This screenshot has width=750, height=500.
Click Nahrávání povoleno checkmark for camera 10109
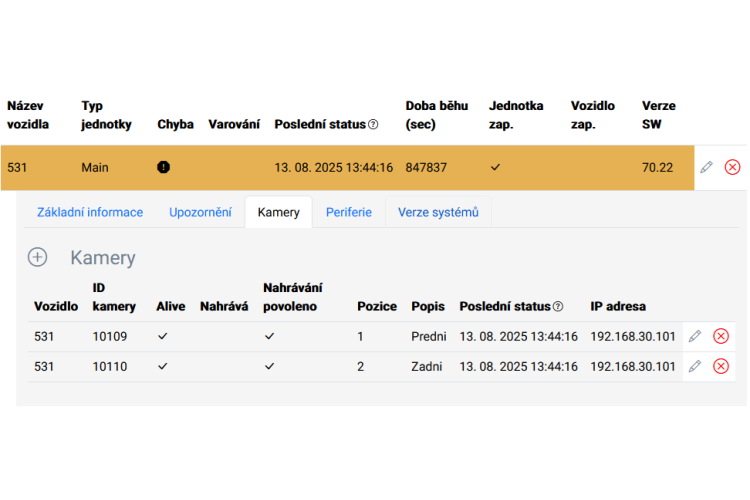pos(270,336)
